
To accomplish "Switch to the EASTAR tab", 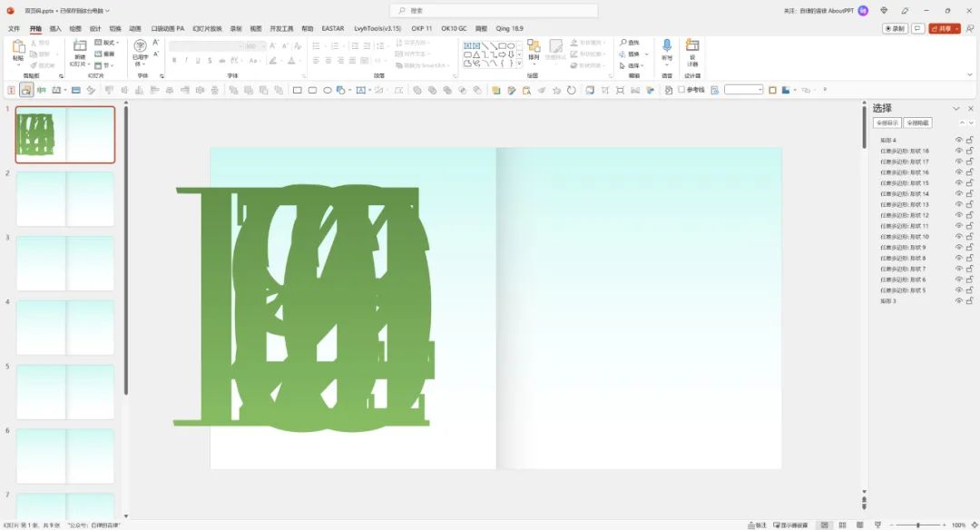I will [x=332, y=29].
